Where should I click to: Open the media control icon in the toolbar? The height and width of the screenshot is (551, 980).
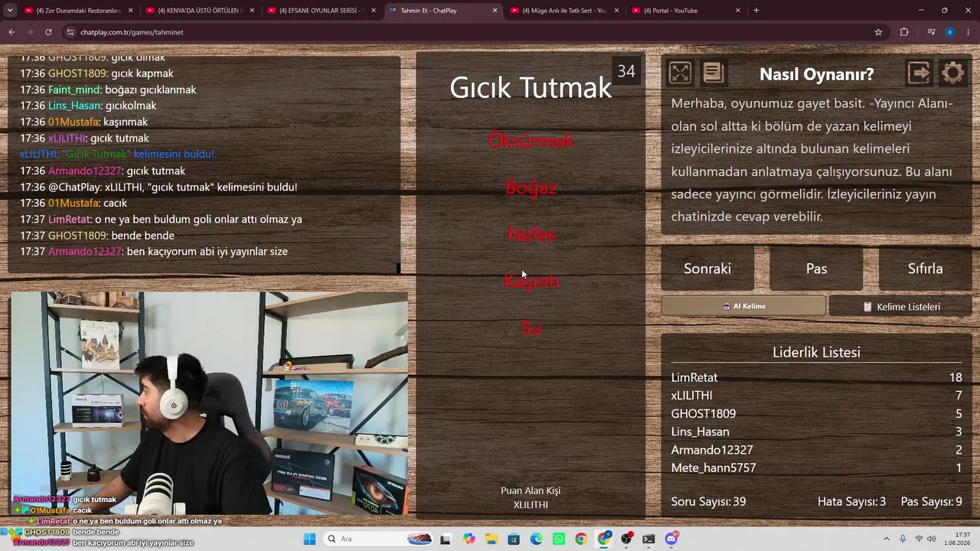tap(931, 32)
